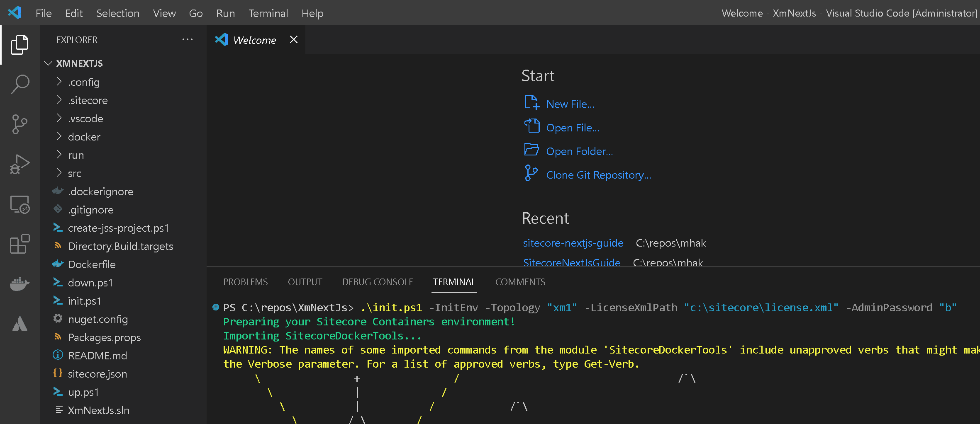The height and width of the screenshot is (424, 980).
Task: Click the Open Folder icon under Start
Action: point(532,150)
